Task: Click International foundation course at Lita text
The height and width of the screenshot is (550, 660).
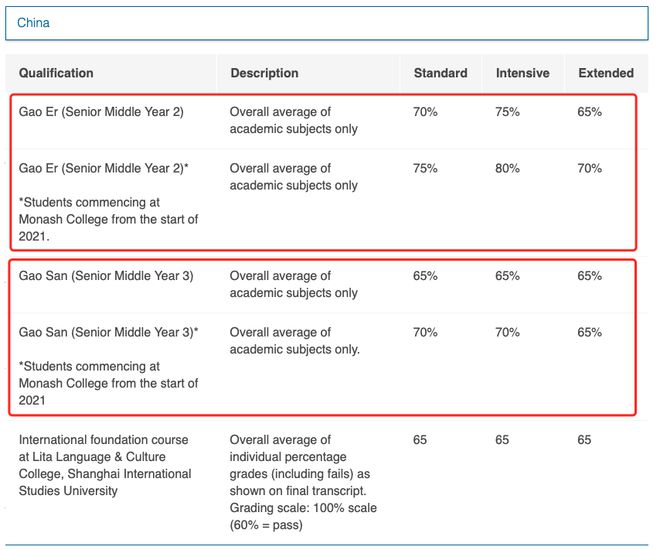Action: [105, 465]
